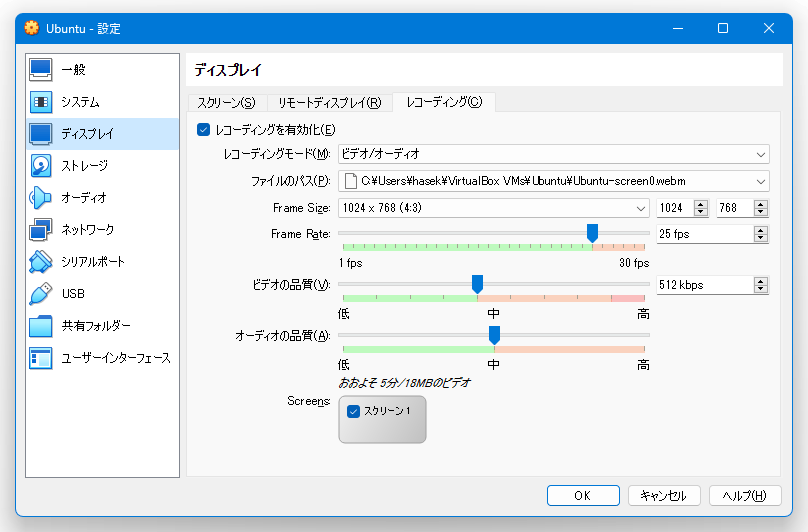Viewport: 808px width, 532px height.
Task: Click the ユーザーインターフェース window icon
Action: click(41, 357)
